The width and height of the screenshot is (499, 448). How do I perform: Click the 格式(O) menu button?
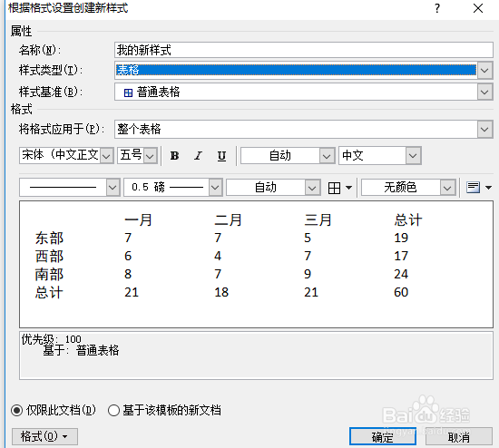point(44,436)
